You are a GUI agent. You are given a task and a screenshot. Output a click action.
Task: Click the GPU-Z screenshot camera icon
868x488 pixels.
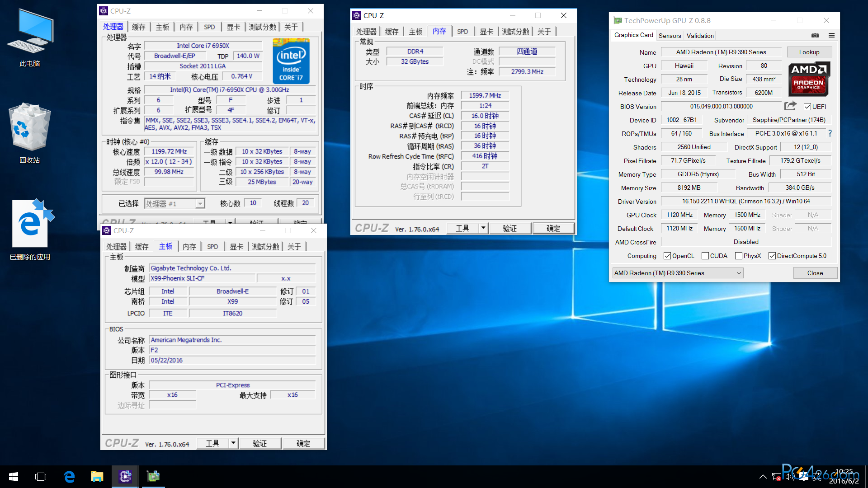click(x=815, y=35)
